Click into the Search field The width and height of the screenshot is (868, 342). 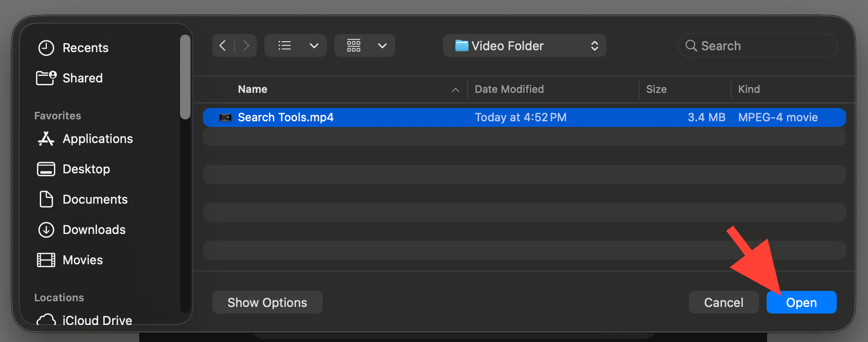(x=763, y=45)
